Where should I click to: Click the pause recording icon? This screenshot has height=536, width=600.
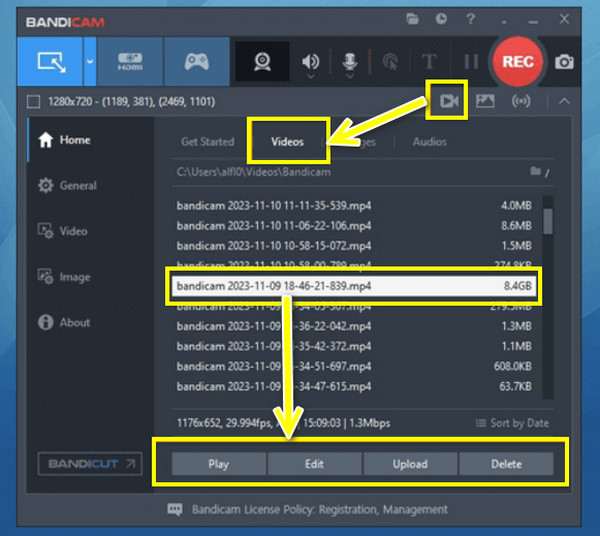click(471, 62)
